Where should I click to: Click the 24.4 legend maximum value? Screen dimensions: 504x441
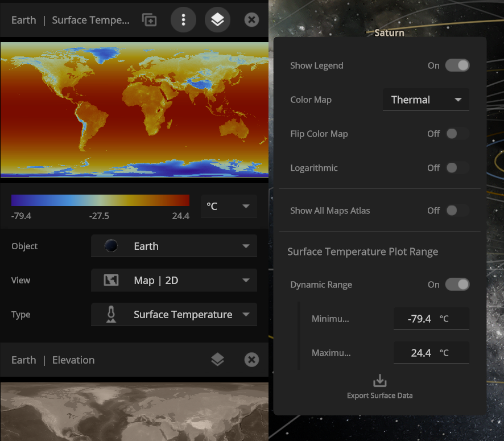click(x=181, y=216)
